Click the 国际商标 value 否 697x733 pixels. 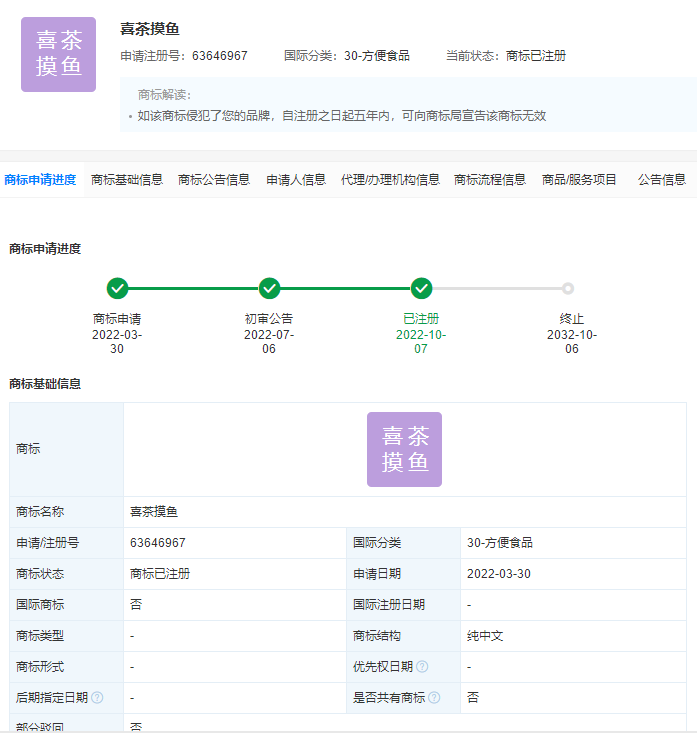pos(136,604)
